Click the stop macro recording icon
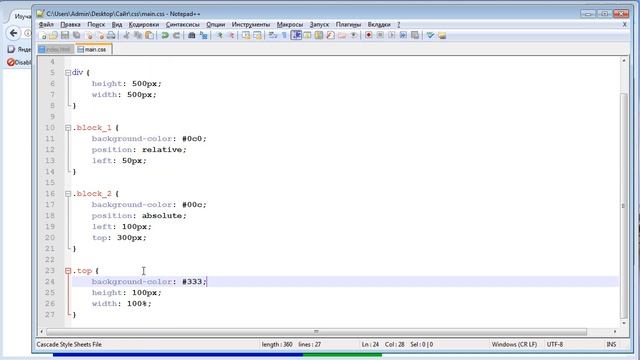The height and width of the screenshot is (360, 640). [380, 36]
